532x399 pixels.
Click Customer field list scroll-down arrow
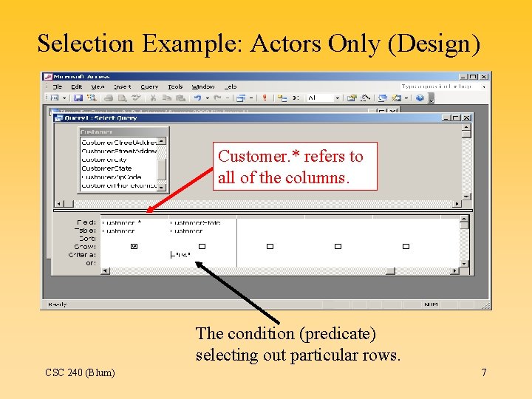[162, 187]
